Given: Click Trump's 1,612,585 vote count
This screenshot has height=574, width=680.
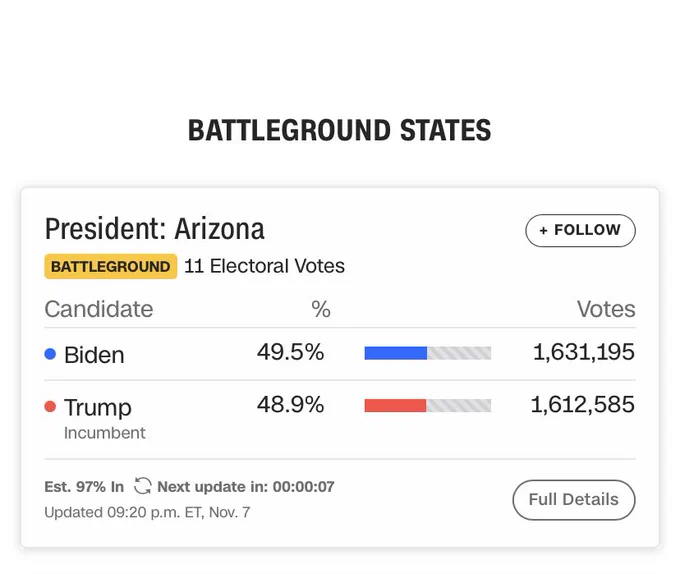Looking at the screenshot, I should pos(583,404).
